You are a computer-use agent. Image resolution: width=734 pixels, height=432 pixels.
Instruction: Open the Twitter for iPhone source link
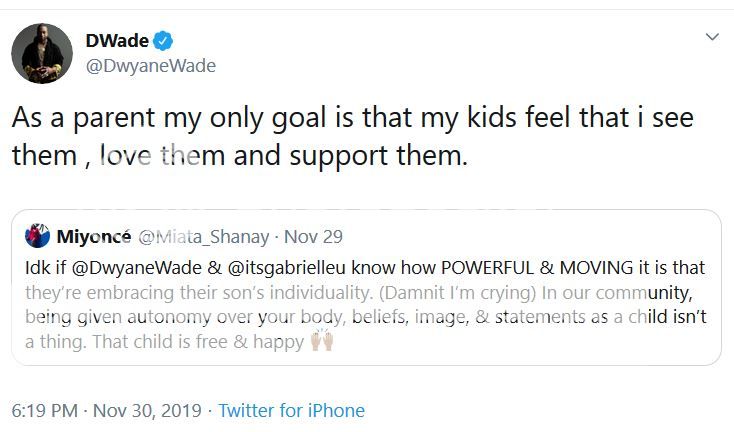click(291, 411)
